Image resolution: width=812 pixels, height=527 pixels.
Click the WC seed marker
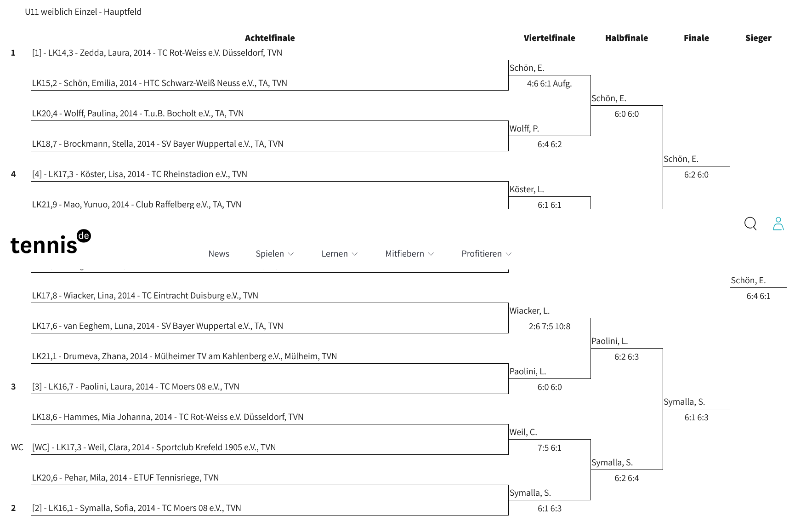coord(17,447)
